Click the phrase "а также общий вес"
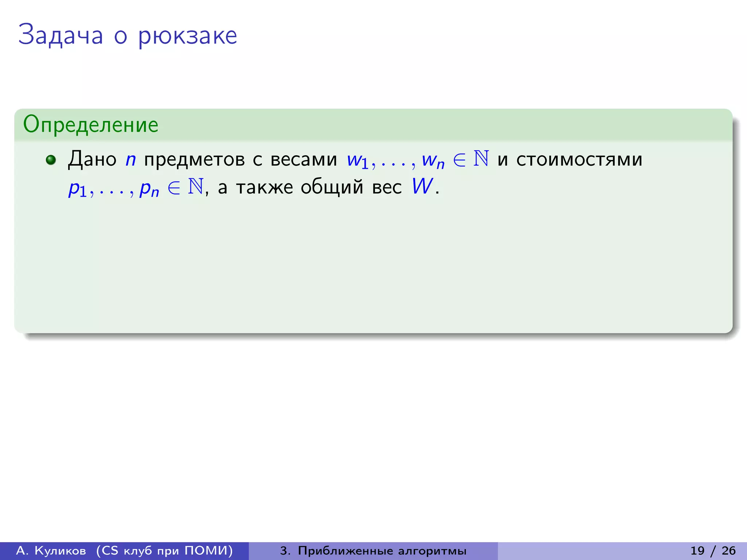 [310, 187]
